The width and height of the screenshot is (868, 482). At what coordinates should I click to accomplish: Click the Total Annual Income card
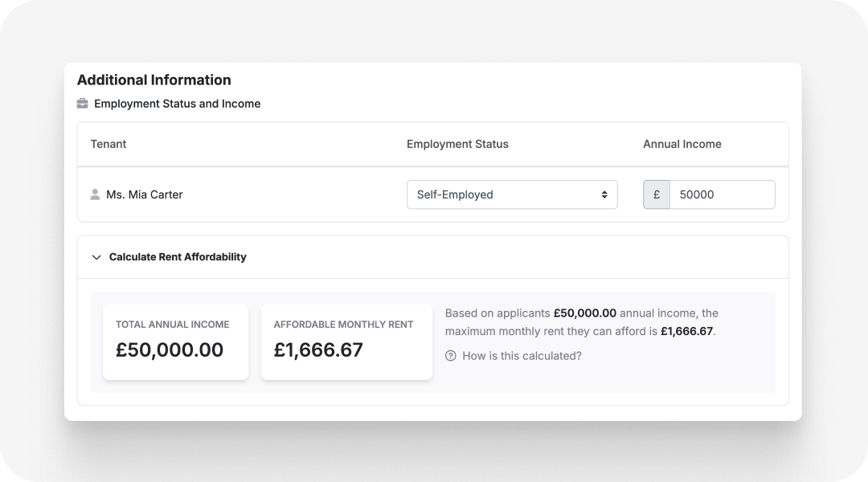tap(175, 341)
